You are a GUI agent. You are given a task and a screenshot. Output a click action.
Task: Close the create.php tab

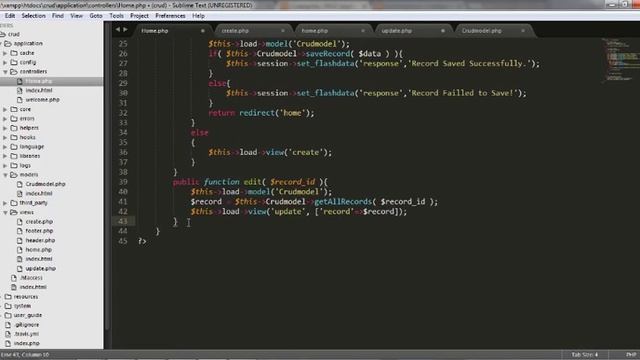pos(283,31)
